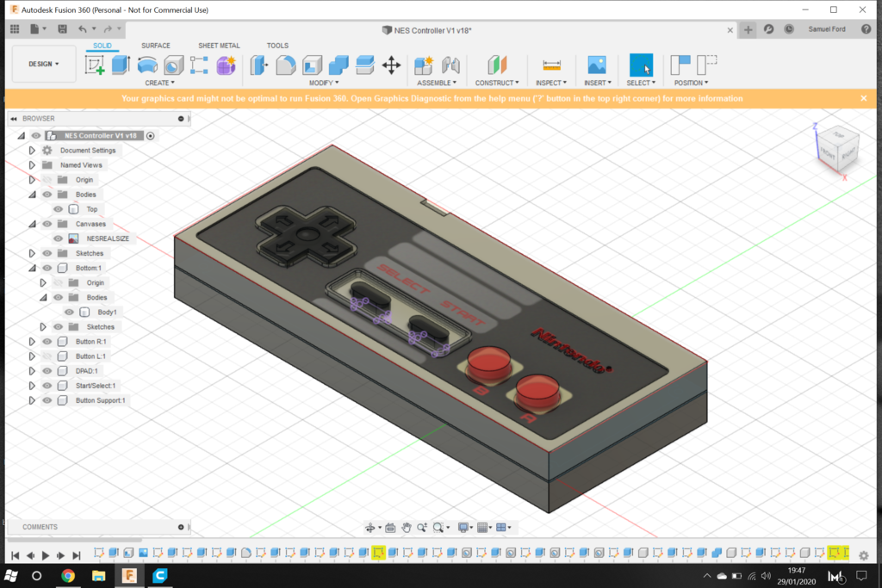Choose the Joint tool icon

pos(450,65)
